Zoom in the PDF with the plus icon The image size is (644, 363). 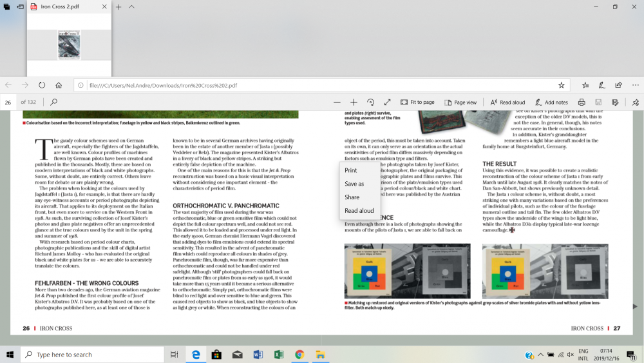click(x=354, y=102)
